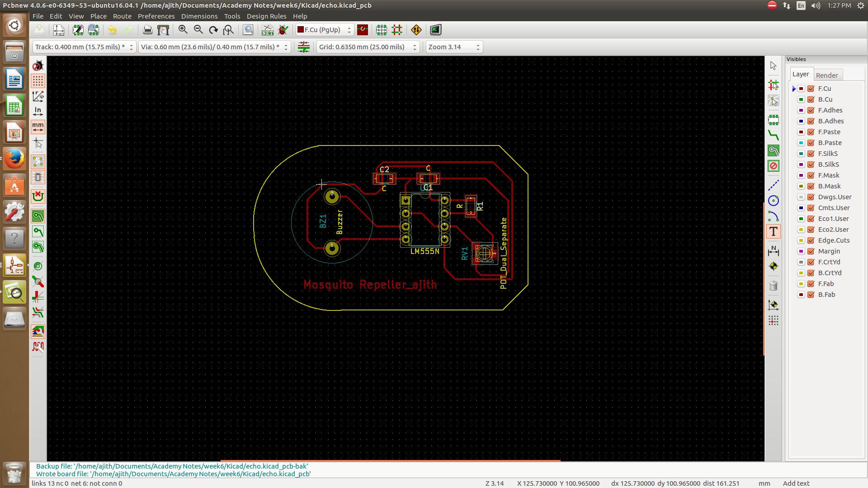Open the Dimensions menu
868x488 pixels.
tap(199, 16)
